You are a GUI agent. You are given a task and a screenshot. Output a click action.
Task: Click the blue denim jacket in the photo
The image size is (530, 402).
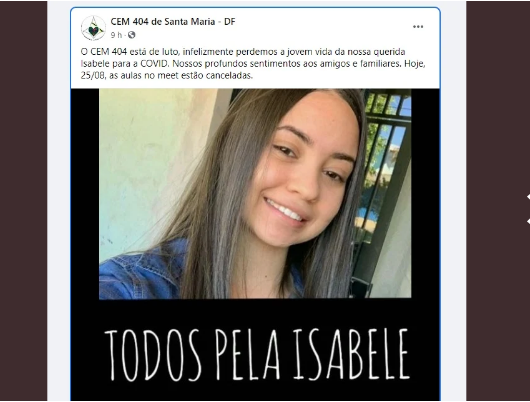144,270
